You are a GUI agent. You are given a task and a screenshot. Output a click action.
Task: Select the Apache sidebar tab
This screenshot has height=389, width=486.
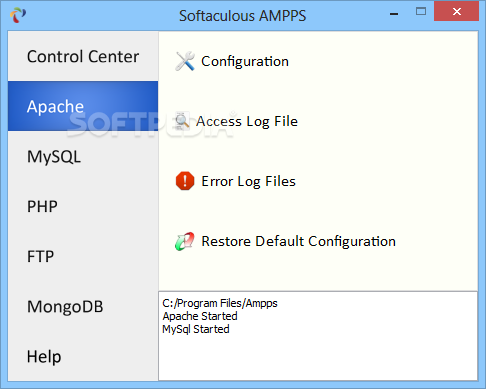(x=83, y=106)
